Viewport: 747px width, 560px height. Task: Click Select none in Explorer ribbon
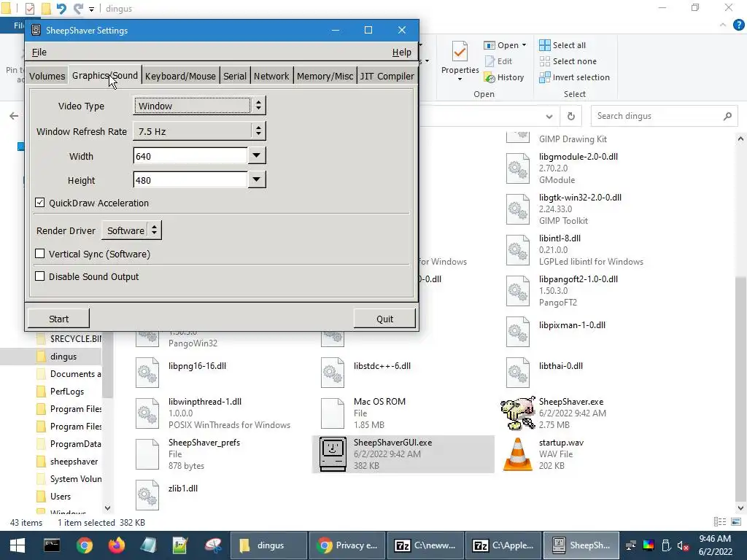[568, 61]
